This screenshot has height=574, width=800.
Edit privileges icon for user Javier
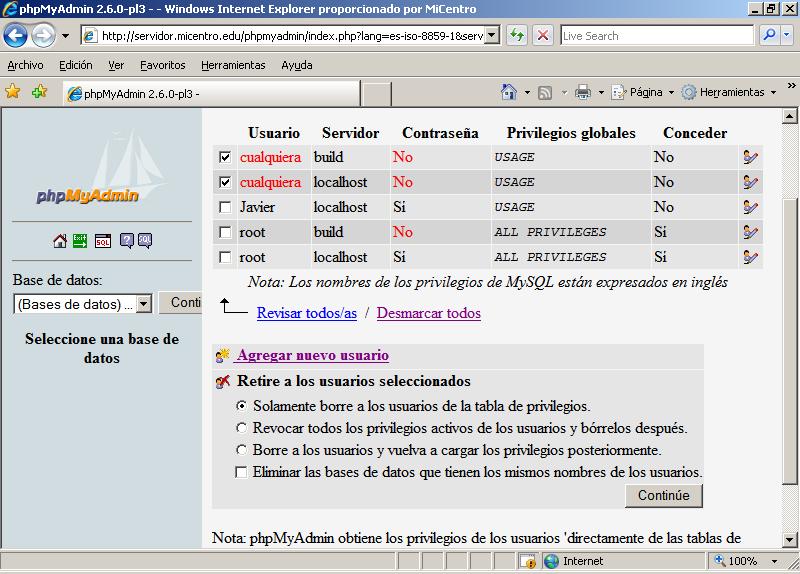[750, 207]
